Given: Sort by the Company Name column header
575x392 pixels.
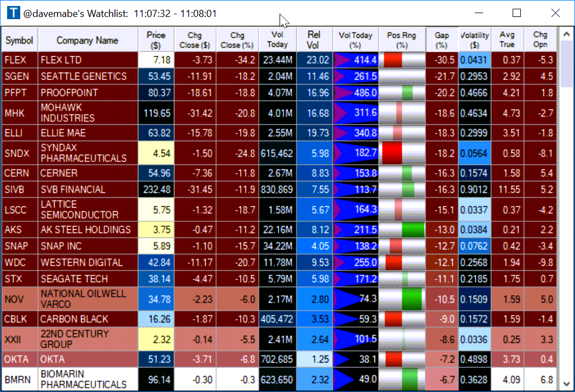Looking at the screenshot, I should (x=88, y=40).
